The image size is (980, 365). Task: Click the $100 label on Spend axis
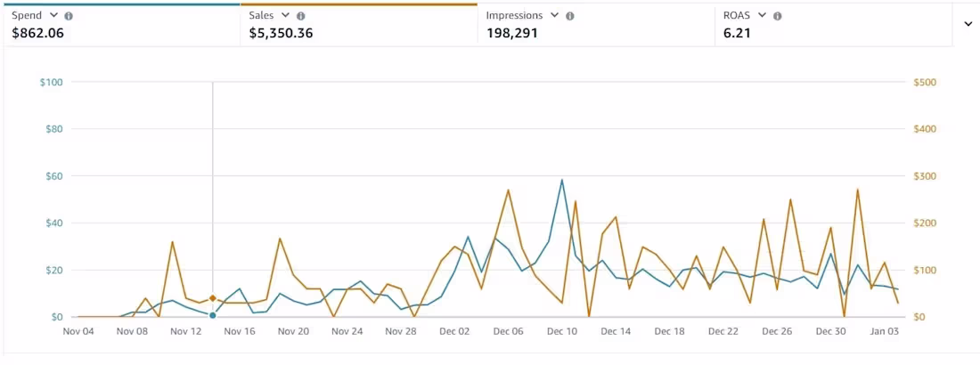point(51,83)
